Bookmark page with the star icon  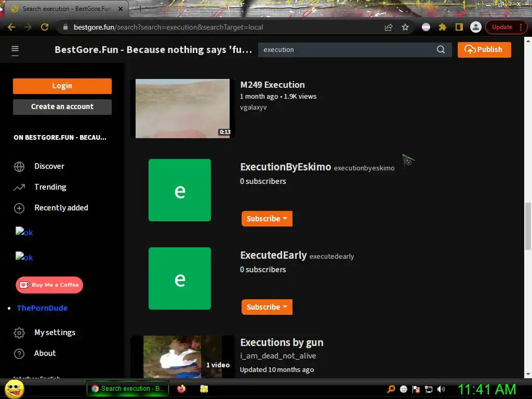tap(405, 27)
